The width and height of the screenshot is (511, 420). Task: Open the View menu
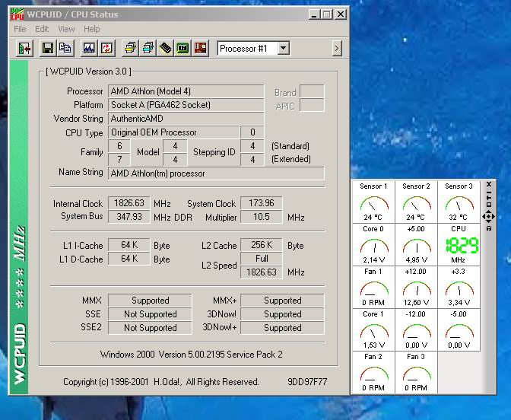pyautogui.click(x=66, y=29)
